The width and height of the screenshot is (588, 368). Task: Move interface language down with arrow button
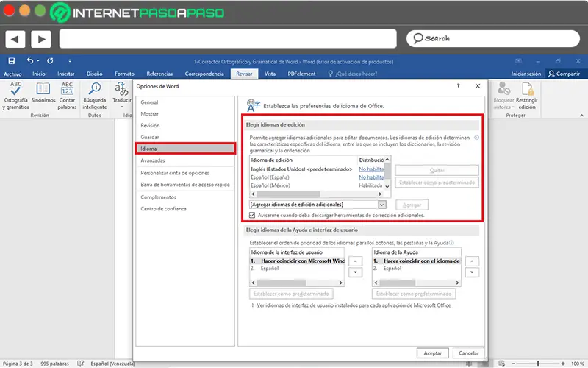click(355, 272)
